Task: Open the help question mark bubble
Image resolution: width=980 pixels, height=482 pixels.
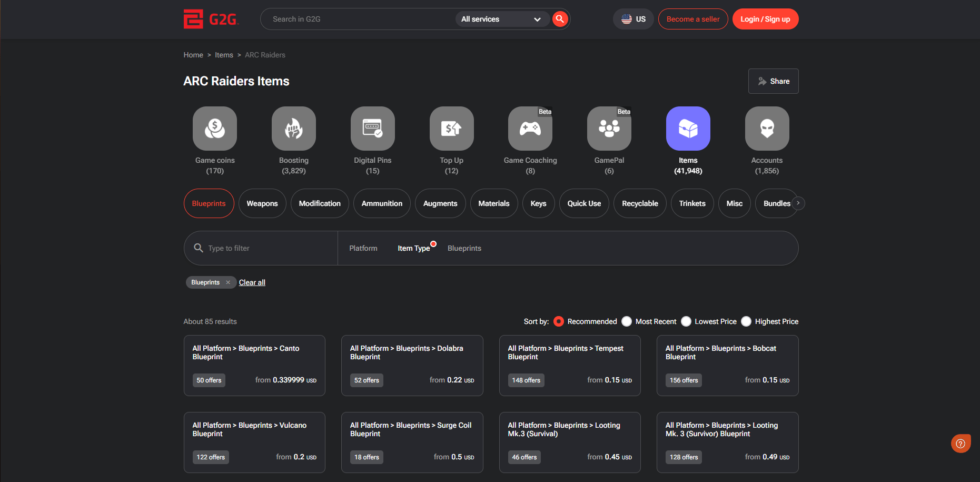Action: pos(961,444)
